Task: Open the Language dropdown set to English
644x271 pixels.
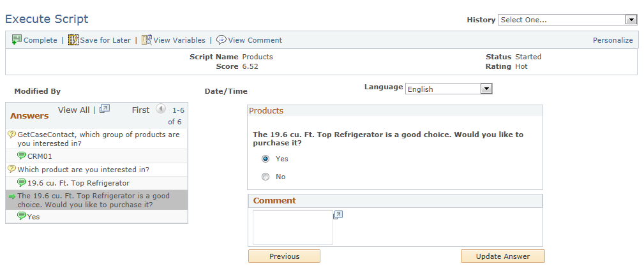Action: pos(449,89)
